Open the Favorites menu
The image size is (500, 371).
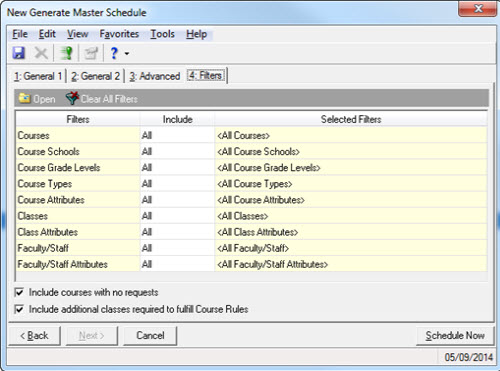[119, 34]
